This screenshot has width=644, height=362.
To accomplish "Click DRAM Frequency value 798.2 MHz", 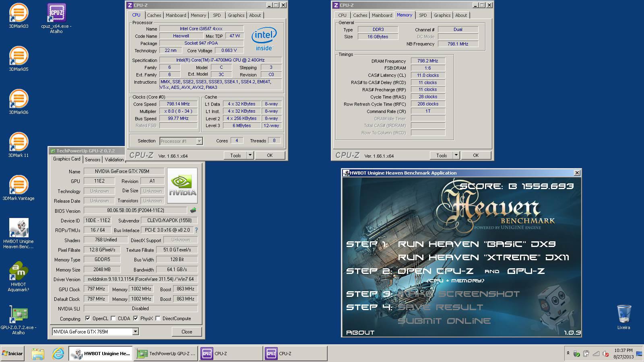I will click(428, 61).
